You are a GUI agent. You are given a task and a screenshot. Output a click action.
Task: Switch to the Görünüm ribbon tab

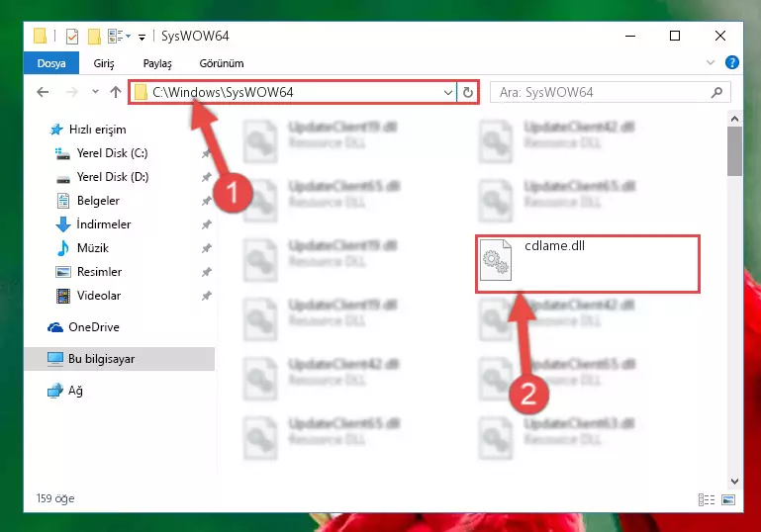(222, 63)
